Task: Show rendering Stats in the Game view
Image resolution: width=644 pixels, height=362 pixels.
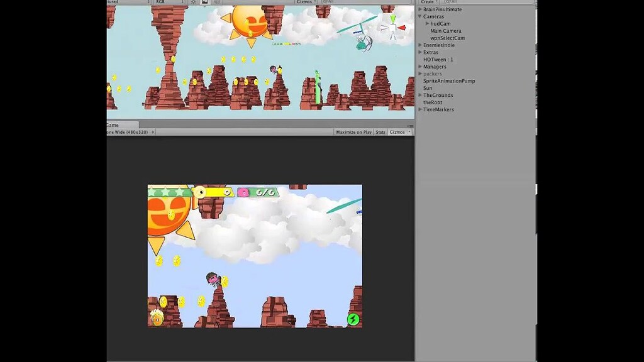Action: pyautogui.click(x=380, y=132)
